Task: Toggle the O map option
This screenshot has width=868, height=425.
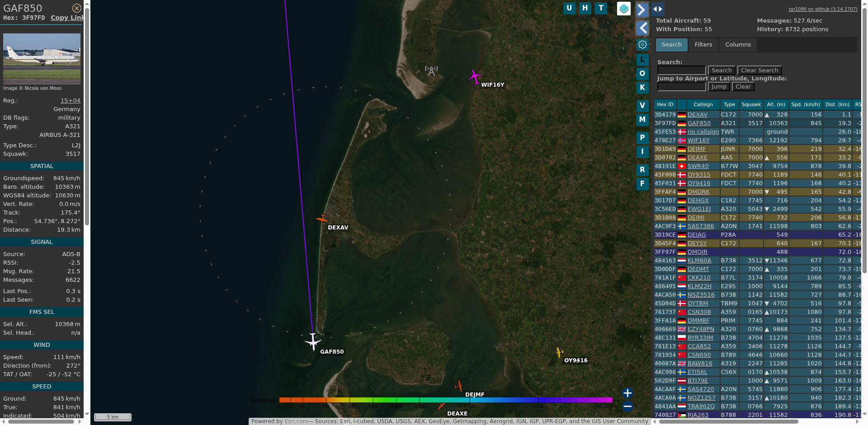Action: coord(642,74)
